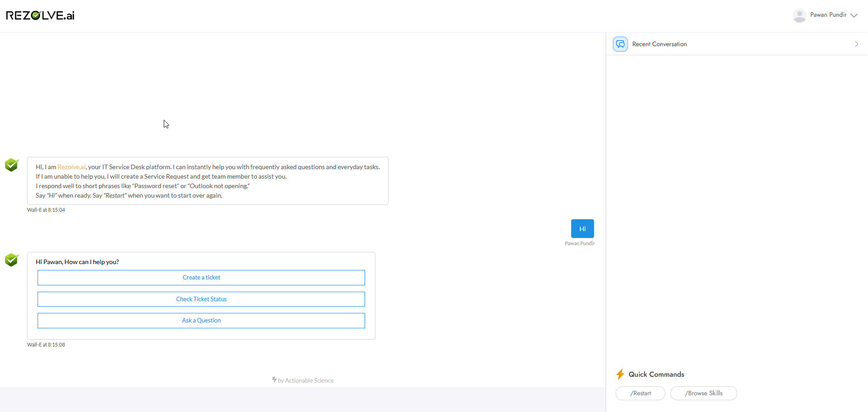Open the Rezolve.ai link in welcome message

coord(71,167)
